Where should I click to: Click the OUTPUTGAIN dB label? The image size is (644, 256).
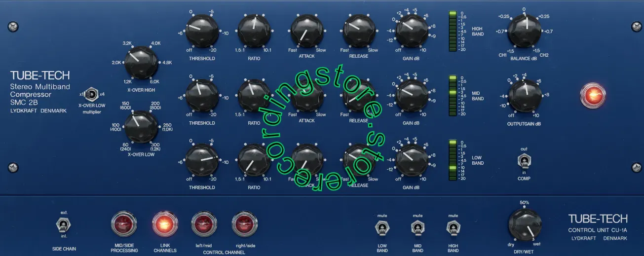pos(524,124)
